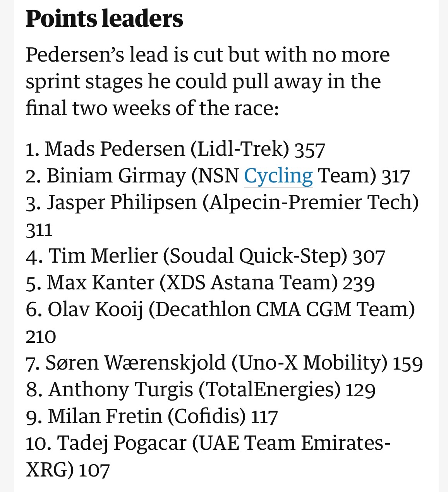448x492 pixels.
Task: Click the intro paragraph about Pedersen's lead
Action: click(208, 81)
